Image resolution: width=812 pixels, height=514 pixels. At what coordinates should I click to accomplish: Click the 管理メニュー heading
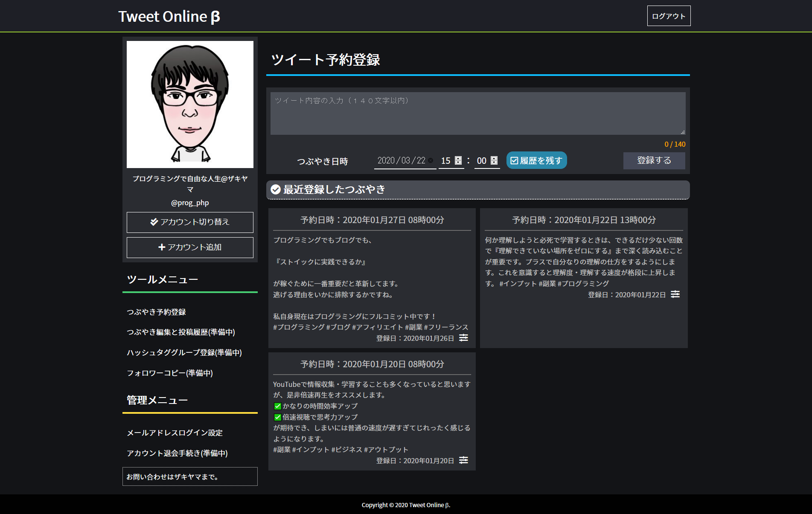pyautogui.click(x=157, y=400)
